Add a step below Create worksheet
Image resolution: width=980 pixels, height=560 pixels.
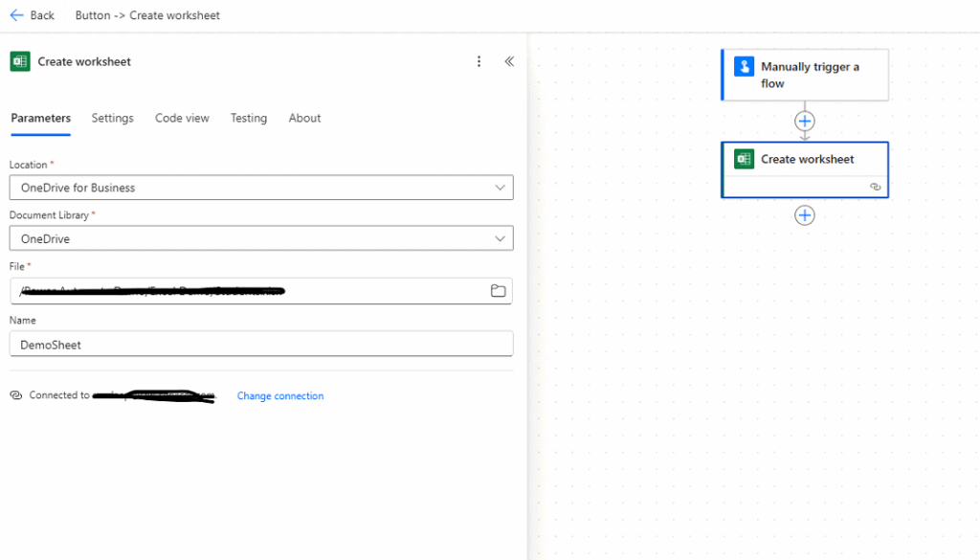coord(805,215)
